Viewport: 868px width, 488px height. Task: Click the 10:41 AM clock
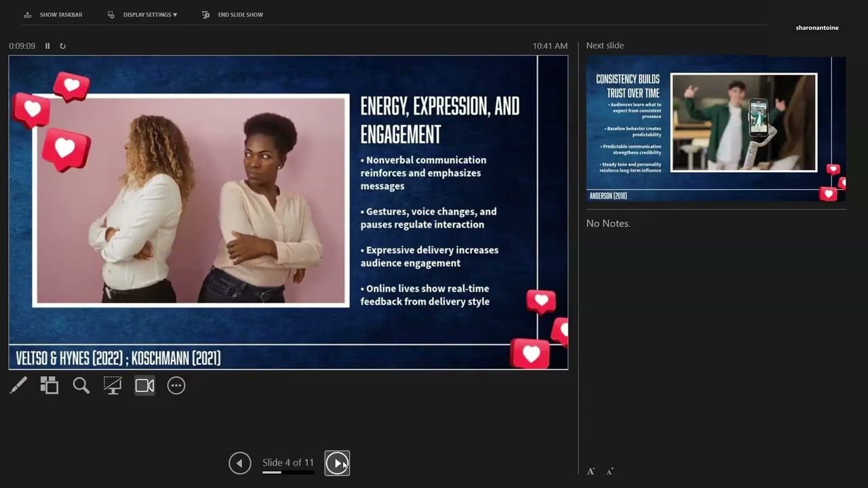click(550, 46)
